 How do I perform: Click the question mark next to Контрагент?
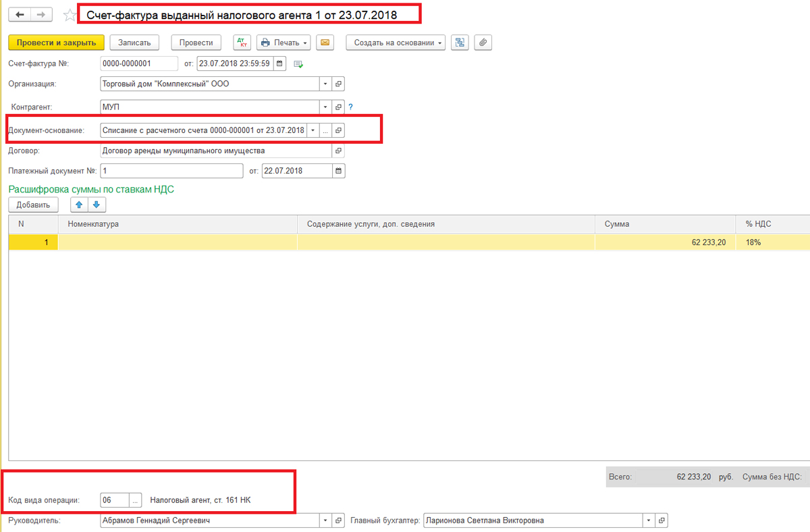(x=351, y=107)
